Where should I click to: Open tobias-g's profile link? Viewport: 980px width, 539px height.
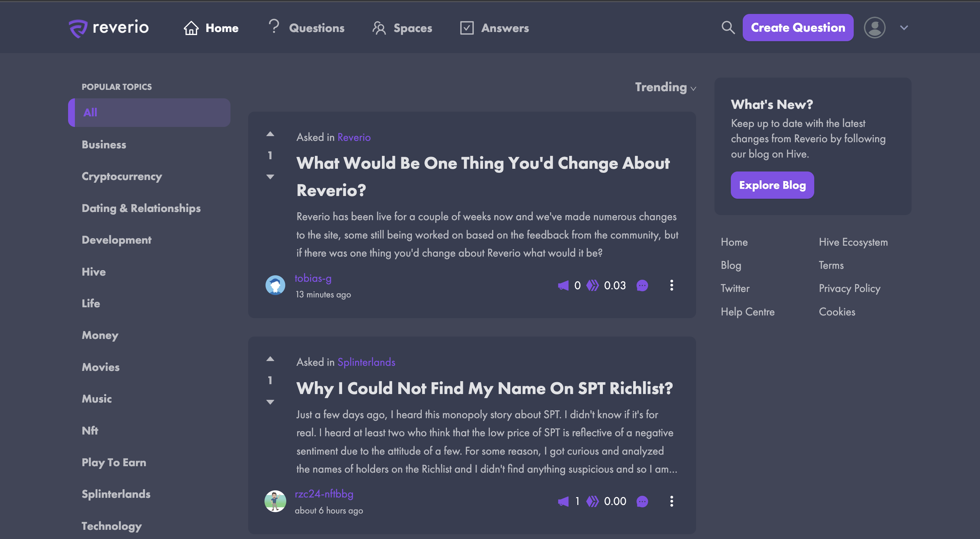[313, 278]
